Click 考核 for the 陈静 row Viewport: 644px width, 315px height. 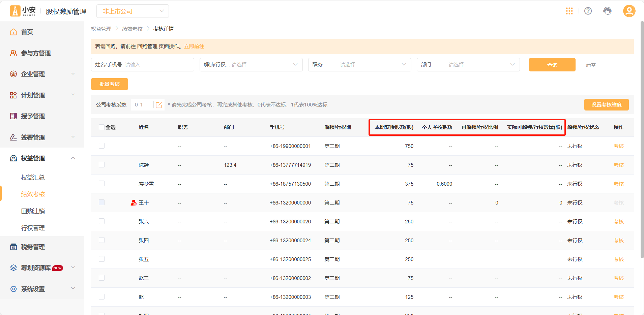[619, 165]
